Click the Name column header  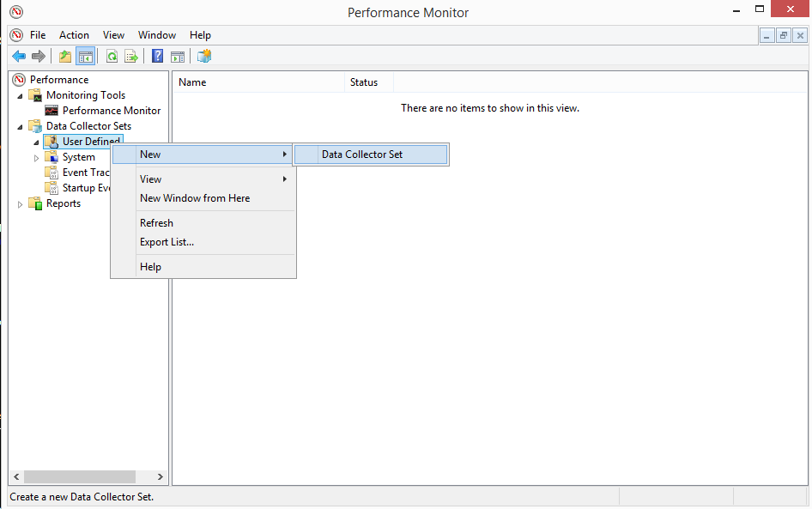coord(258,82)
